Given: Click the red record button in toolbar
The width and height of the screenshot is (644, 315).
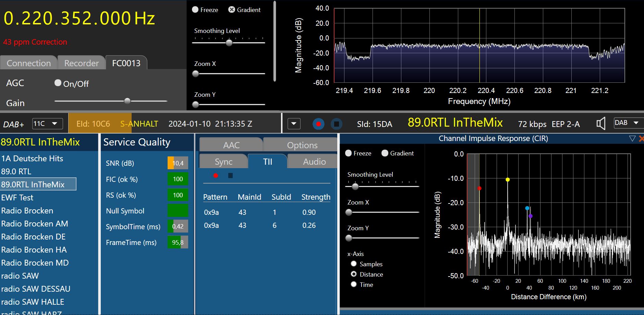Looking at the screenshot, I should tap(318, 124).
